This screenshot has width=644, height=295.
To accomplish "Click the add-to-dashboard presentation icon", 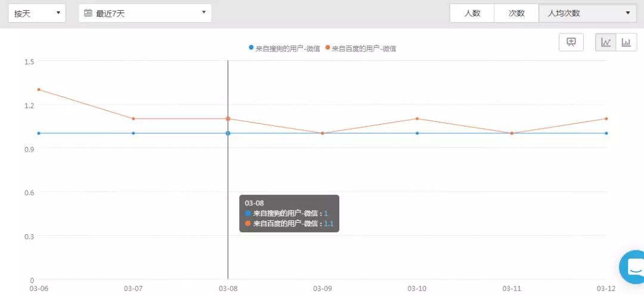I will [x=571, y=42].
